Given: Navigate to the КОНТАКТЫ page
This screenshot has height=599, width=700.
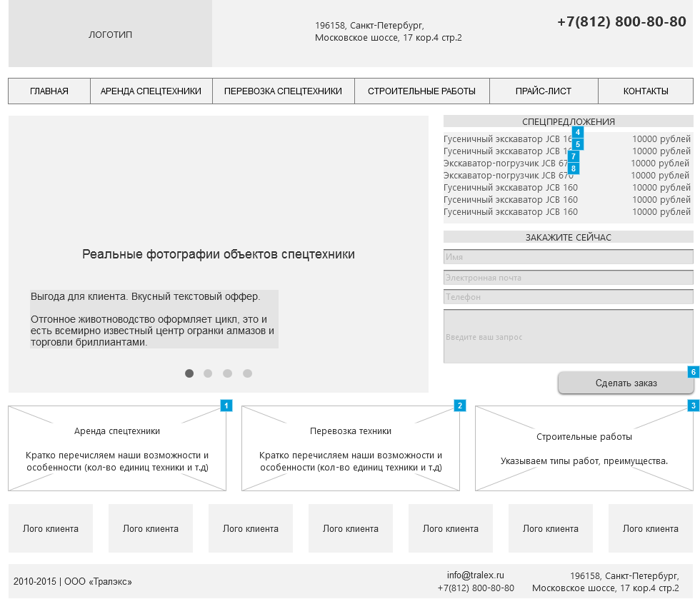Looking at the screenshot, I should 646,91.
